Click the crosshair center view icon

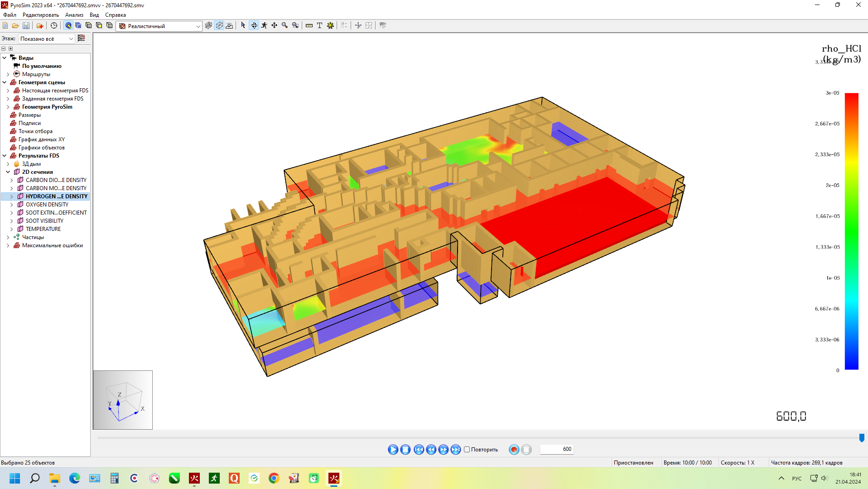tap(358, 26)
